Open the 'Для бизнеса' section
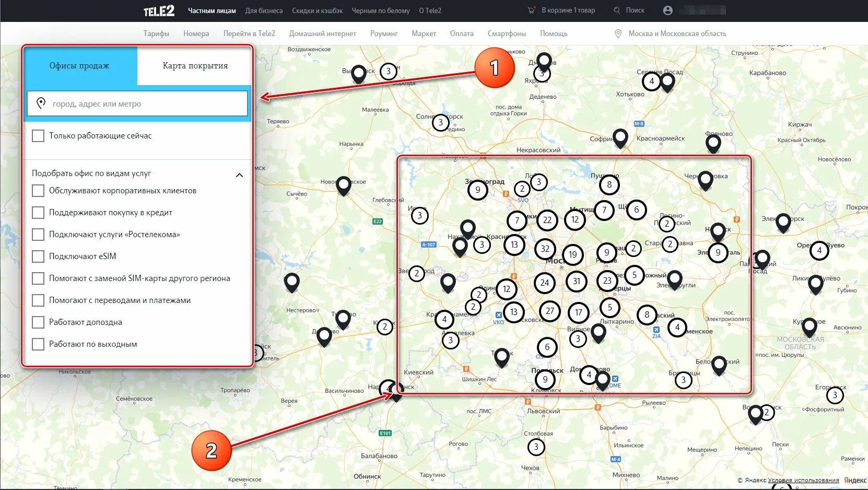 click(264, 10)
